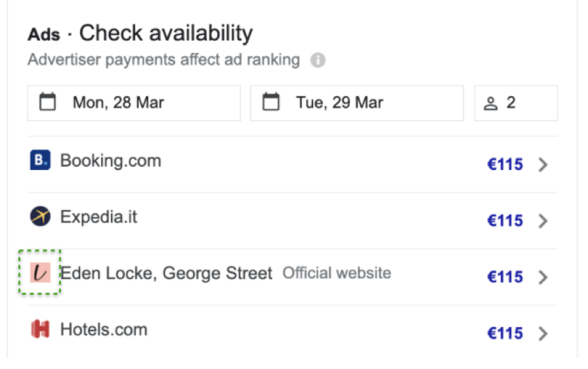Open the Mon, 28 Mar check-in date field
The width and height of the screenshot is (588, 369).
[x=134, y=102]
